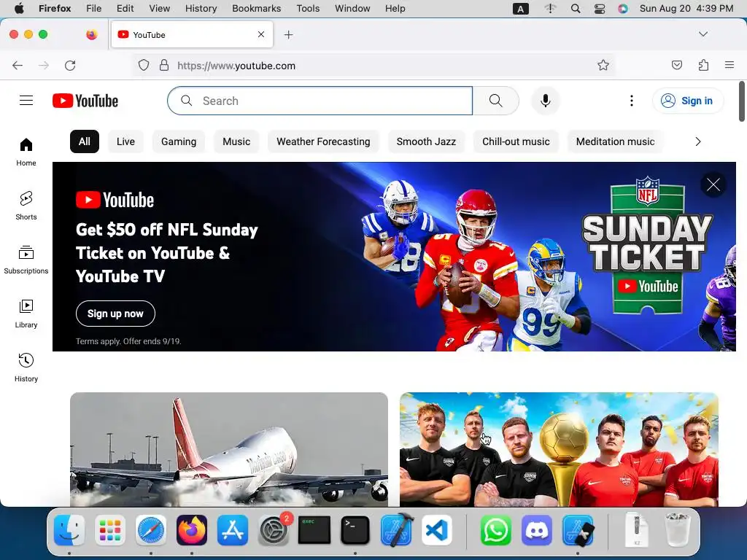Open Spotlight search in menu bar
The width and height of the screenshot is (747, 560).
pyautogui.click(x=576, y=9)
